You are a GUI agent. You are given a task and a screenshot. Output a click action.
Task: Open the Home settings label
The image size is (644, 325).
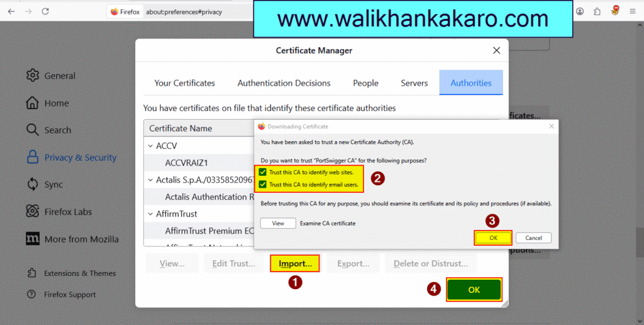57,103
